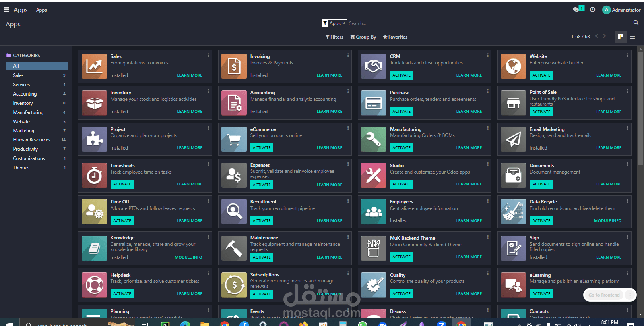Screen dimensions: 644x326
Task: Click the search magnifier icon
Action: [636, 23]
